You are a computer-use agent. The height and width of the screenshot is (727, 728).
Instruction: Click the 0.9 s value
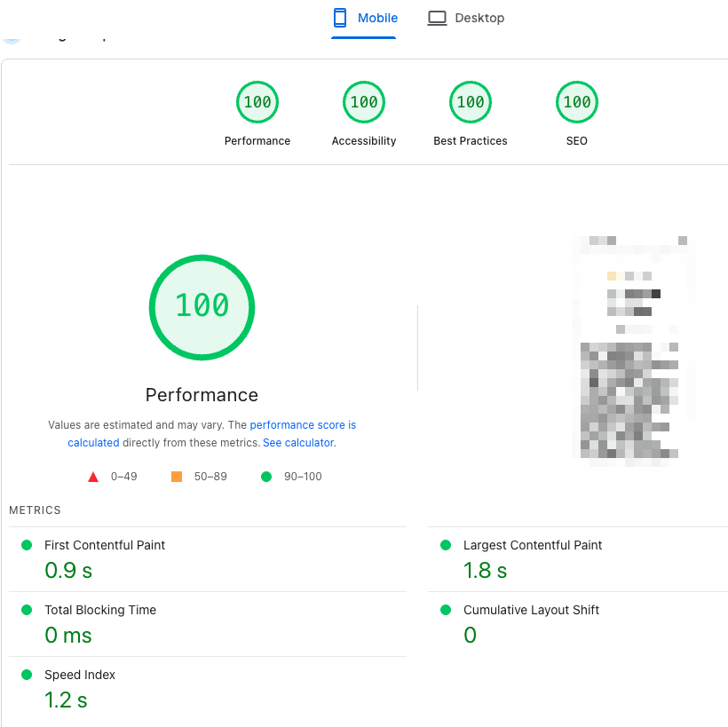(x=68, y=570)
